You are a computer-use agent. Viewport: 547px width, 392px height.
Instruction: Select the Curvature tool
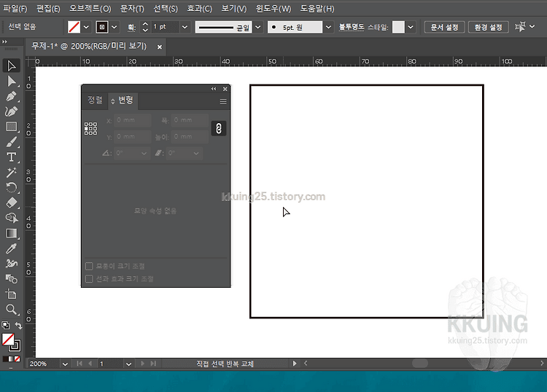tap(11, 111)
